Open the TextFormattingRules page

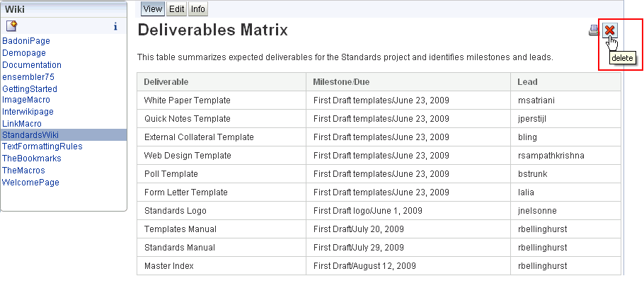click(42, 146)
